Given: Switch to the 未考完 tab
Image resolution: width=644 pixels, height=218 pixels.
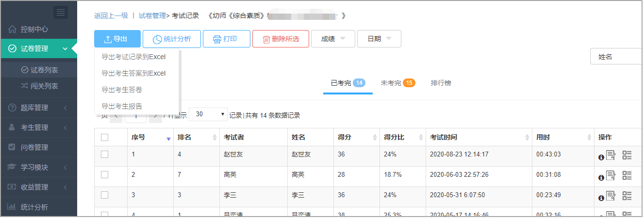Looking at the screenshot, I should (398, 83).
